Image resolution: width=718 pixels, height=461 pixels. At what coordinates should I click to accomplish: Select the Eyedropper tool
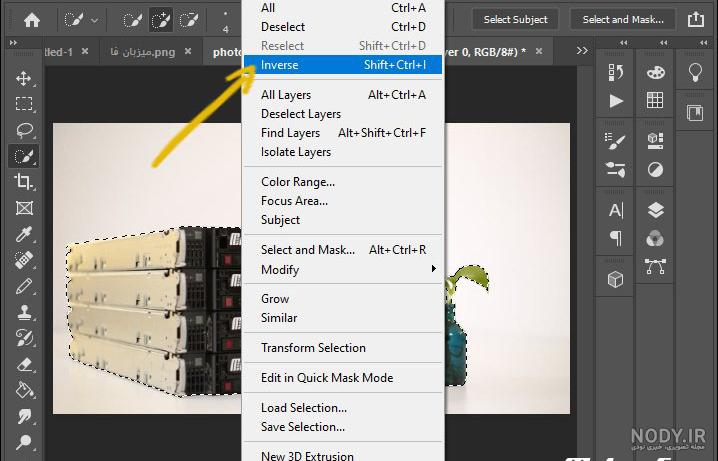24,234
